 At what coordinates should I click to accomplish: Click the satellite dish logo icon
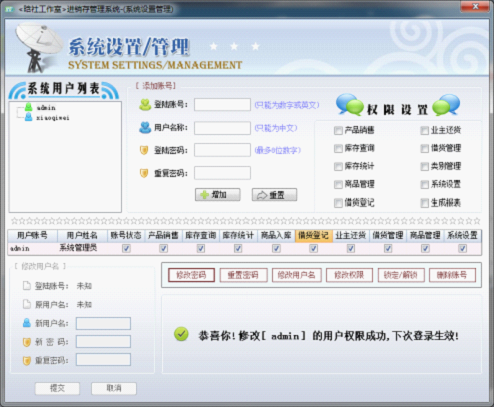pos(38,47)
